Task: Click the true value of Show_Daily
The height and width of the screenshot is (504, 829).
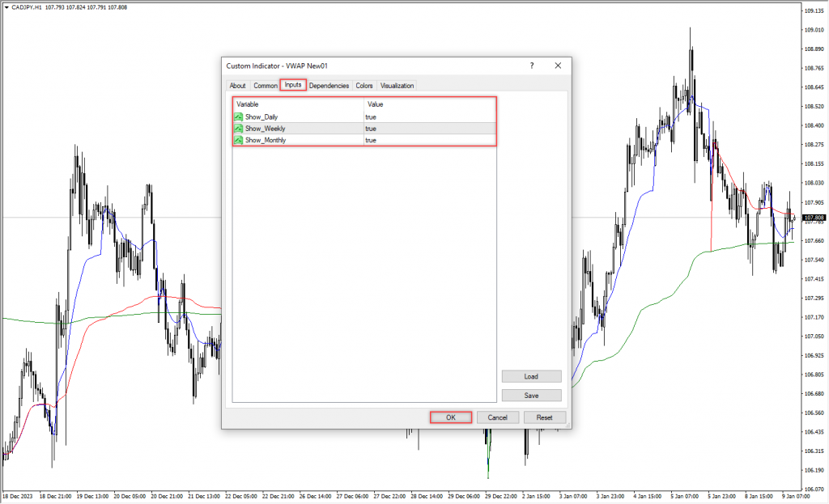Action: tap(371, 116)
